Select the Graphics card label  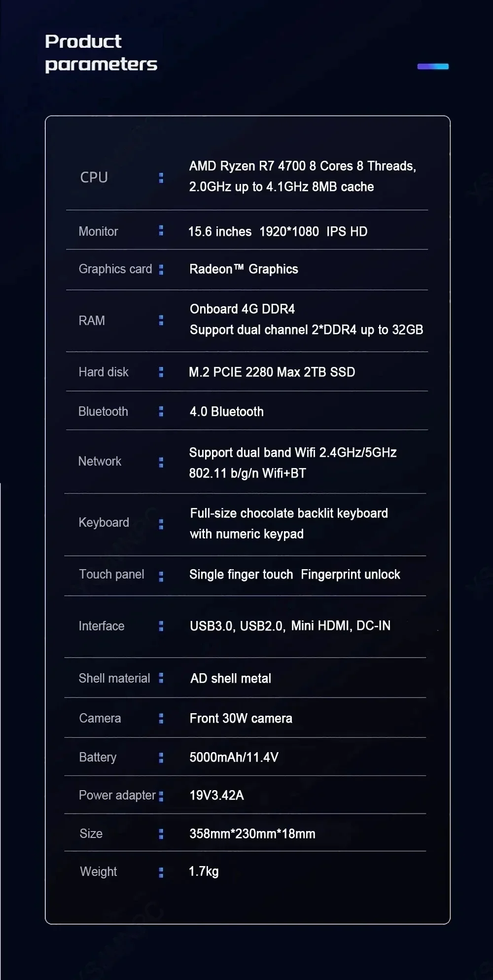(115, 269)
